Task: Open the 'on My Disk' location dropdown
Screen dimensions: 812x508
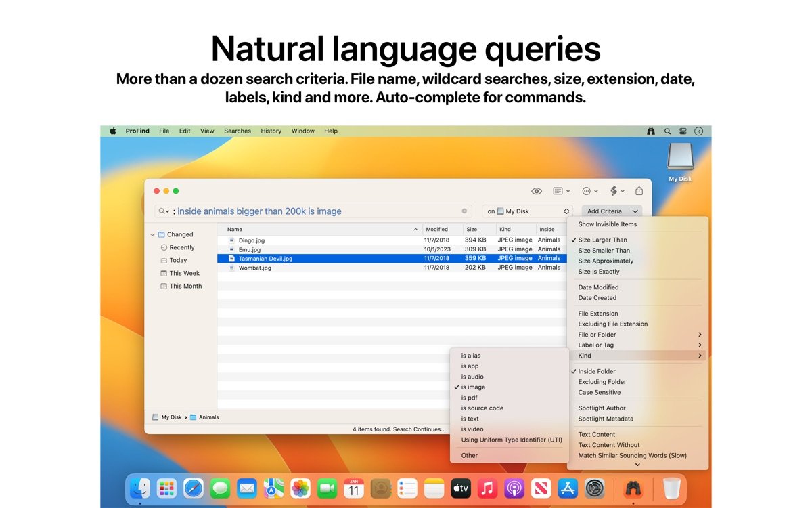Action: click(x=526, y=211)
